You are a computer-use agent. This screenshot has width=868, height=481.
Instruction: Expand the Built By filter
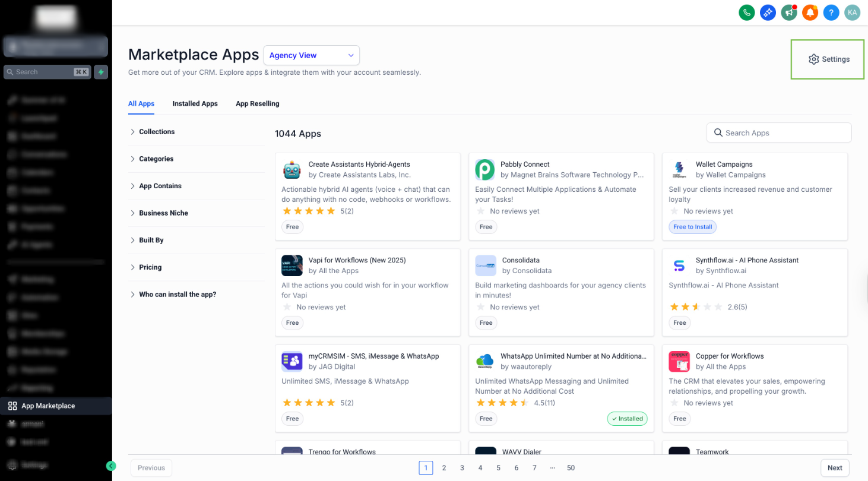pos(197,240)
